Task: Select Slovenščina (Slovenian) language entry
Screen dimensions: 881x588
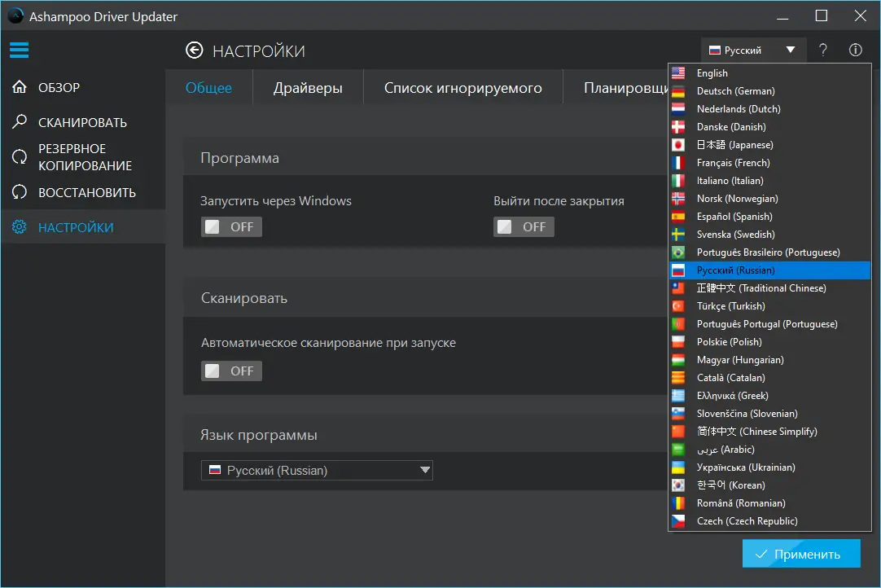Action: tap(769, 414)
